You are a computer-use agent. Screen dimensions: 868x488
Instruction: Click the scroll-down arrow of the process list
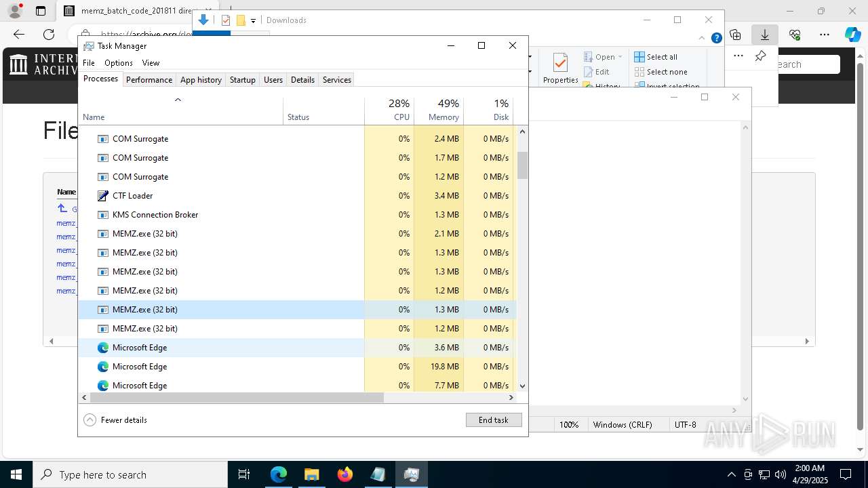[522, 386]
